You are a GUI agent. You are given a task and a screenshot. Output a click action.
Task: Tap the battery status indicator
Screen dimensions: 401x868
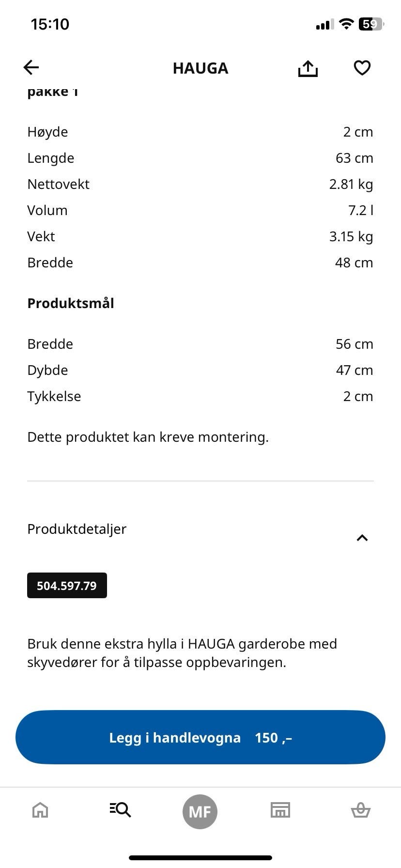[371, 24]
